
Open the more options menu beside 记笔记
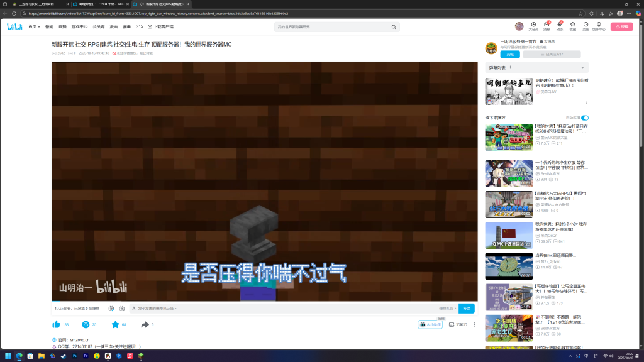coord(474,324)
